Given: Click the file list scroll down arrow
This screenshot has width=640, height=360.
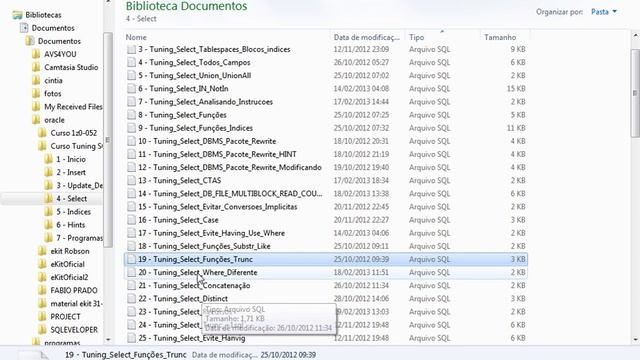Looking at the screenshot, I should [636, 340].
